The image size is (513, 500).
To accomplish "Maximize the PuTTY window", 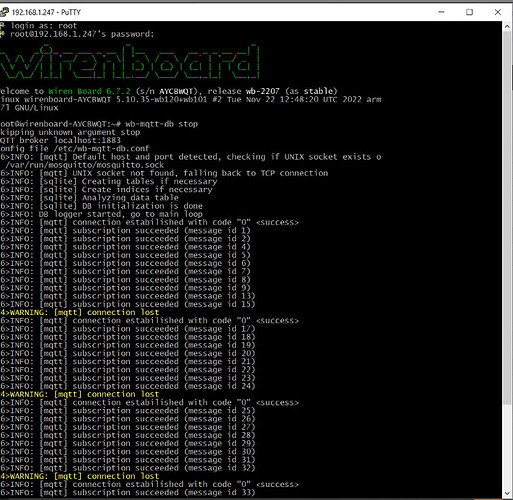I will [469, 12].
